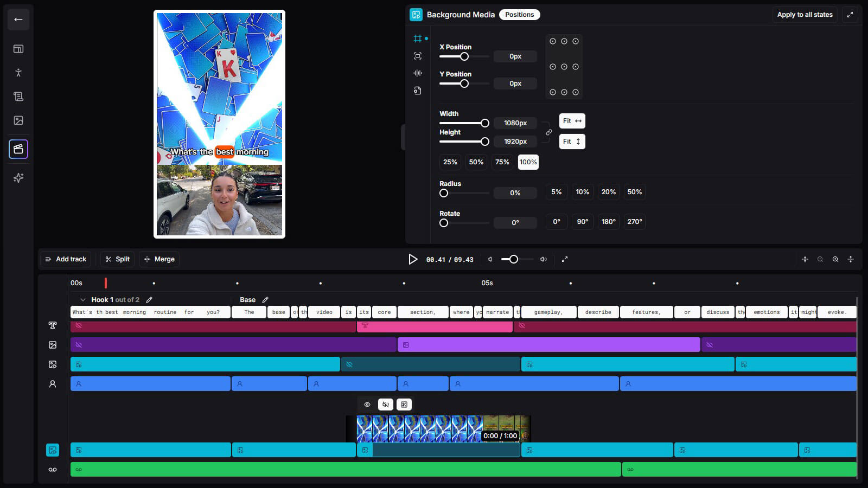Select the AI sparkle tool in the sidebar

(18, 177)
